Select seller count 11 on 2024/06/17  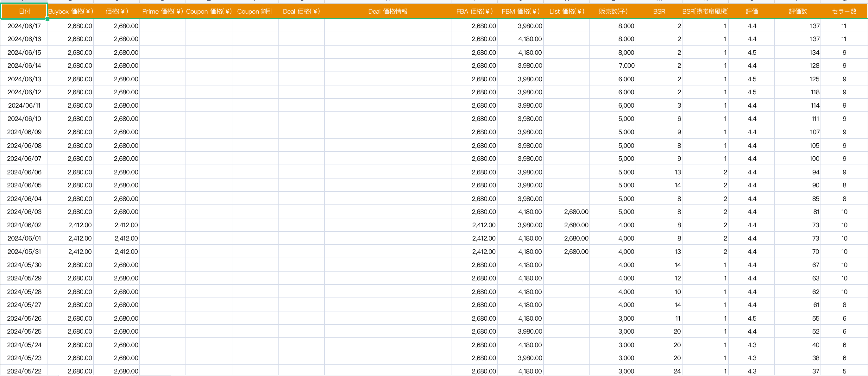click(x=844, y=26)
